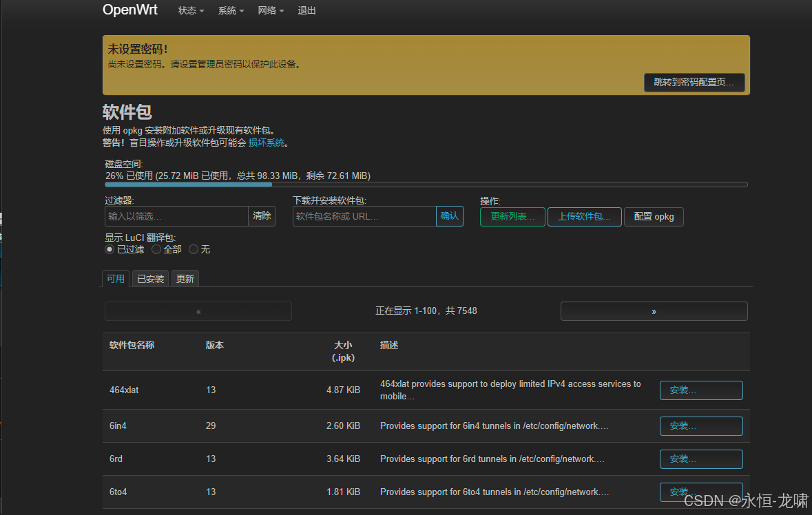
Task: Install the 6rd package
Action: (701, 459)
